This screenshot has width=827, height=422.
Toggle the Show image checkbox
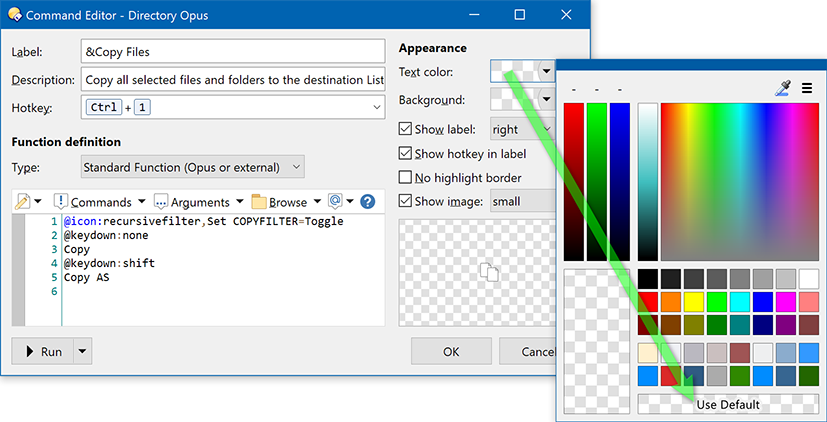tap(405, 202)
